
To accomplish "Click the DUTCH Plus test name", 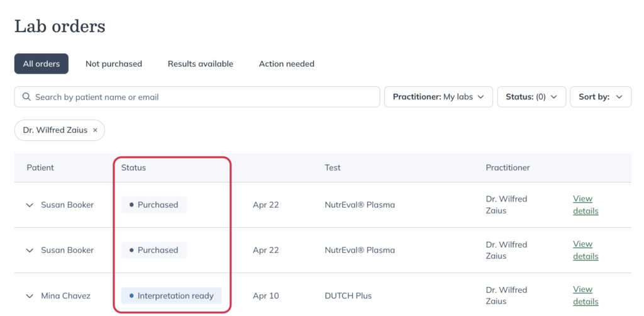I will click(x=348, y=296).
